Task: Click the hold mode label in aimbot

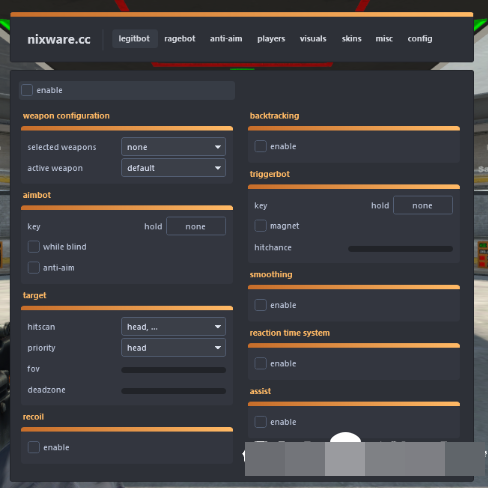Action: click(153, 226)
